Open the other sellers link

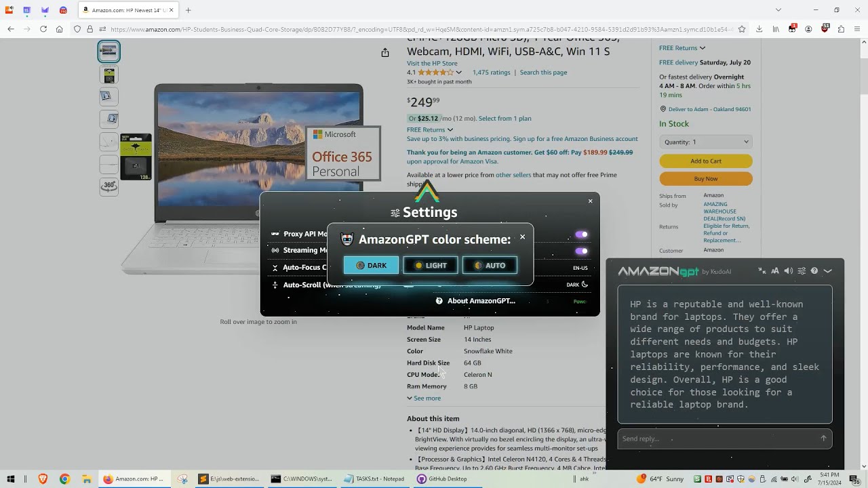tap(513, 175)
